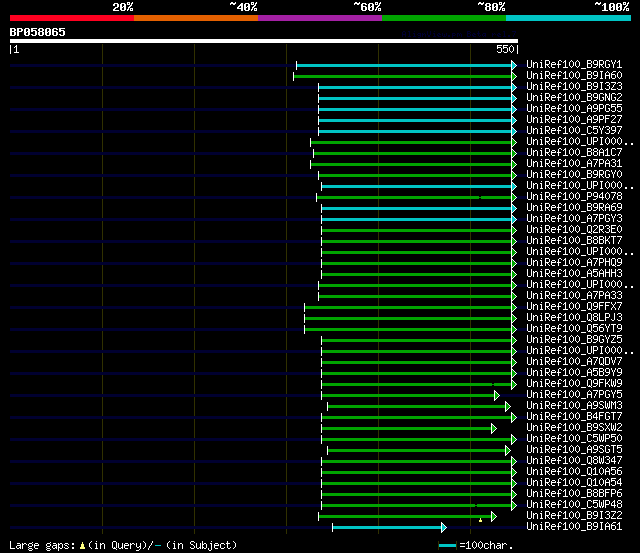Viewport: 640px width, 553px height.
Task: Open hit UniRef100_Q8LPJ3
Action: [x=574, y=318]
